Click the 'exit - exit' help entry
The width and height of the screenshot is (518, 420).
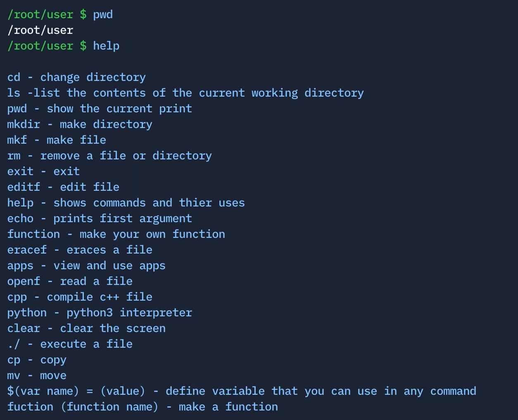tap(43, 171)
